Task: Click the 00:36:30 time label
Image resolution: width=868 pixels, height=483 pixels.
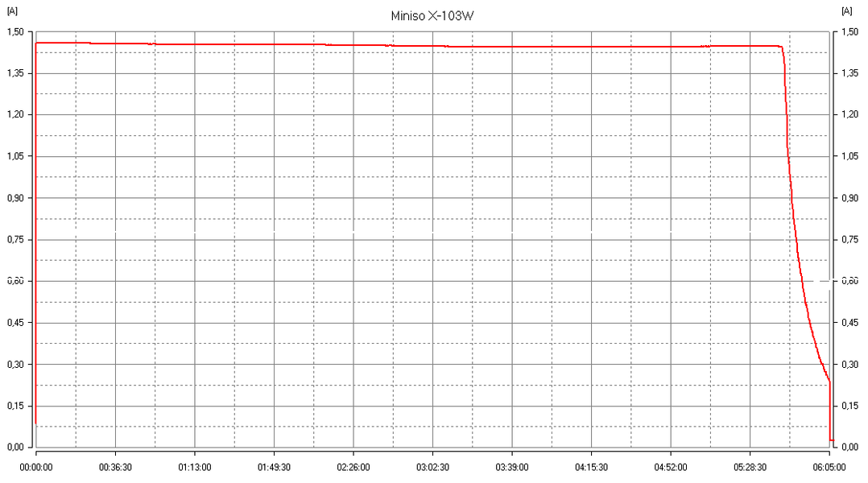Action: (x=115, y=468)
